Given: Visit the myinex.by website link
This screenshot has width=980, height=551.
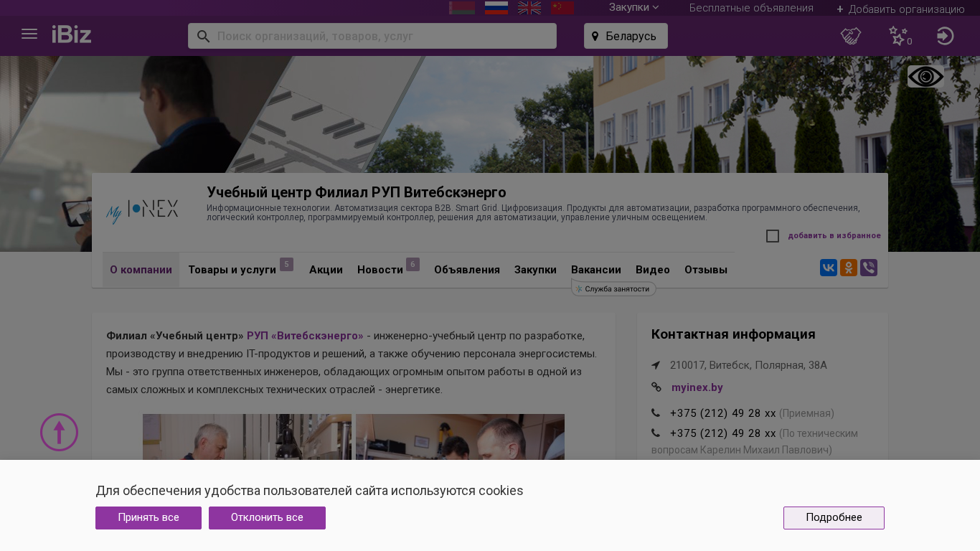Looking at the screenshot, I should point(697,387).
